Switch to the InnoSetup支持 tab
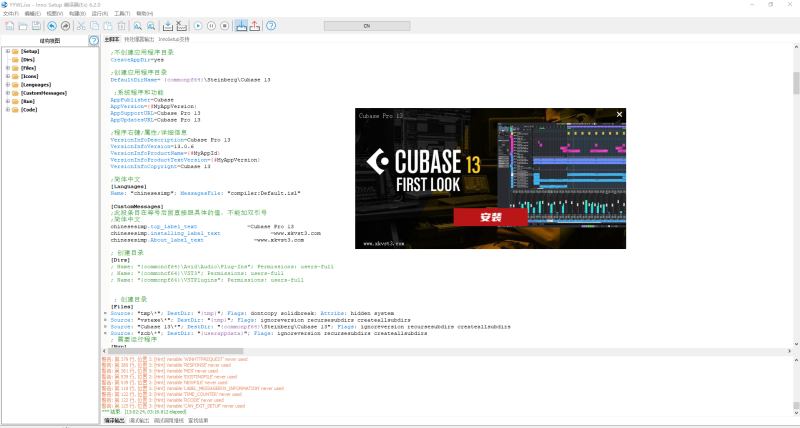Viewport: 800px width, 428px height. [x=173, y=39]
